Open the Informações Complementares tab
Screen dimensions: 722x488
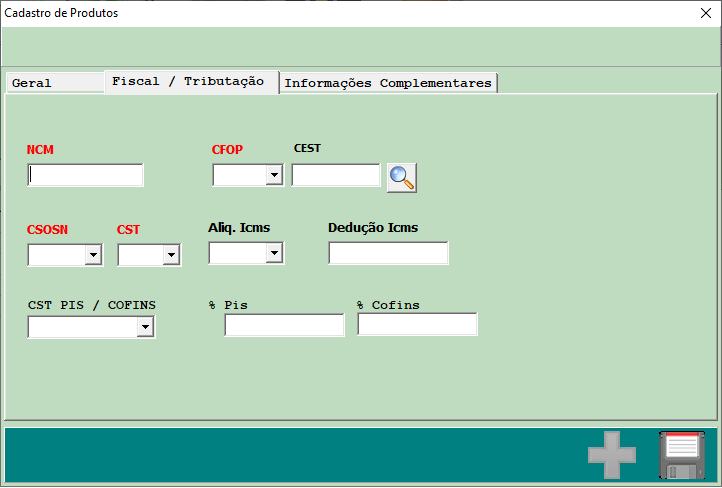point(388,83)
